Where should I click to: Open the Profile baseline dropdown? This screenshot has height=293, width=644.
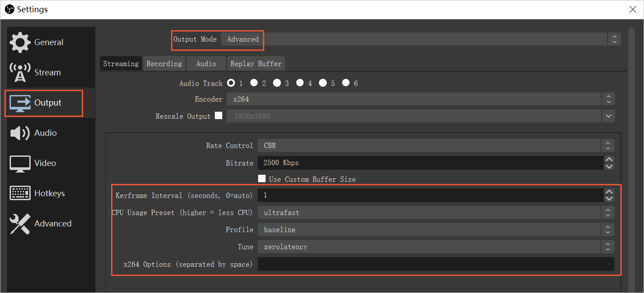[x=436, y=229]
